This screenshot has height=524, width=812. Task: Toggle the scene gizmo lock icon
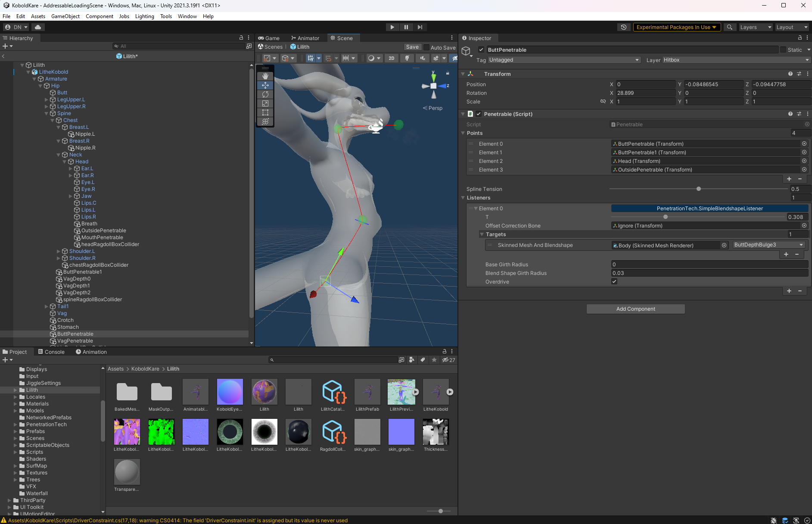(x=448, y=73)
